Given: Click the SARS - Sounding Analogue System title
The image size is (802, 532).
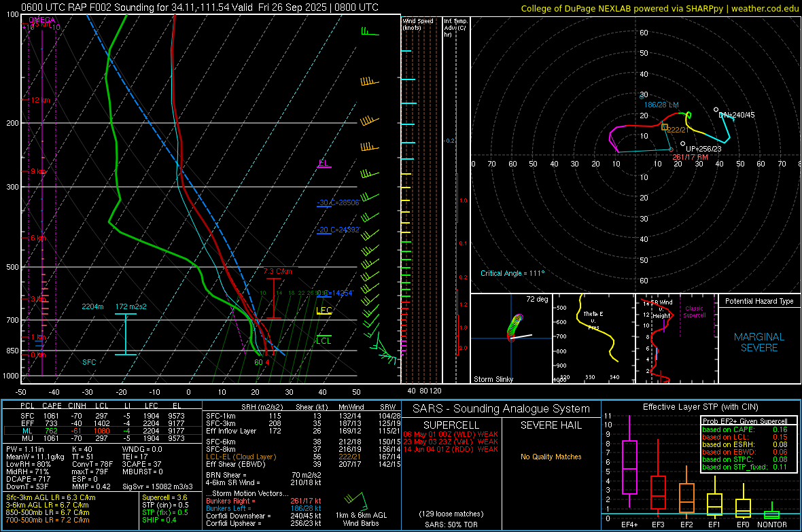Looking at the screenshot, I should [501, 409].
